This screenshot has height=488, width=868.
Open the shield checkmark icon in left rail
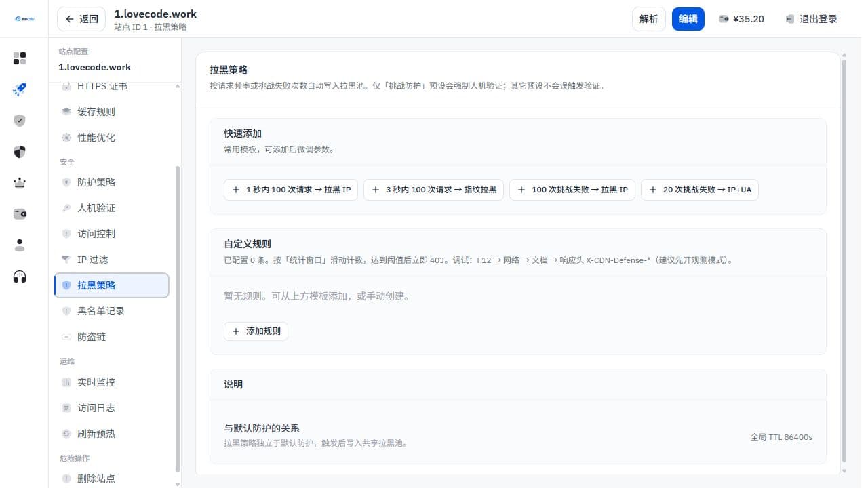(20, 121)
